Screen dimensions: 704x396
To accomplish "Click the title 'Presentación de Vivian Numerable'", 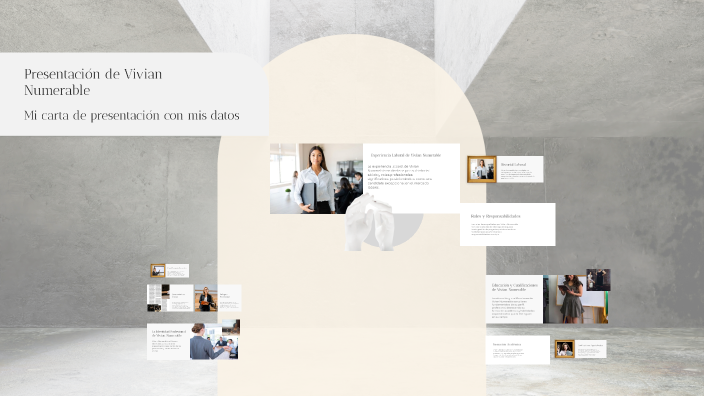I will (x=93, y=82).
